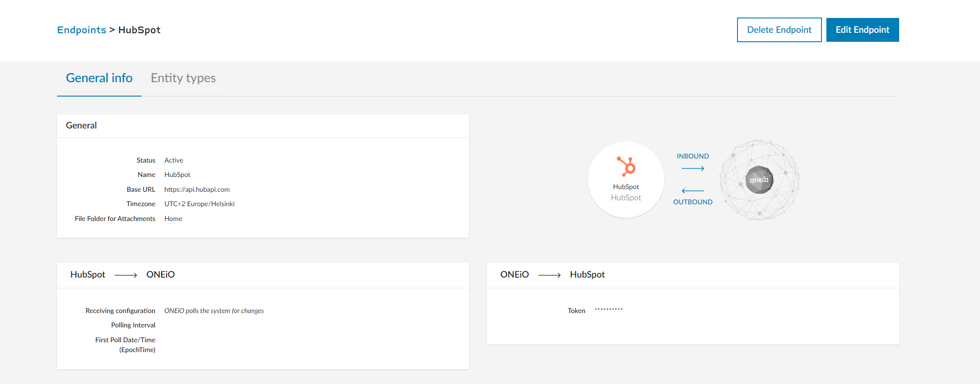Click the Delete Endpoint button
This screenshot has width=980, height=384.
coord(779,30)
